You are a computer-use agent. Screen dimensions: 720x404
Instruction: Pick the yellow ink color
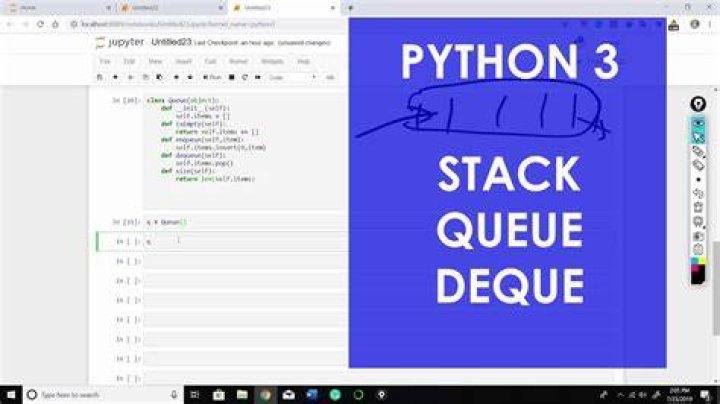point(702,262)
